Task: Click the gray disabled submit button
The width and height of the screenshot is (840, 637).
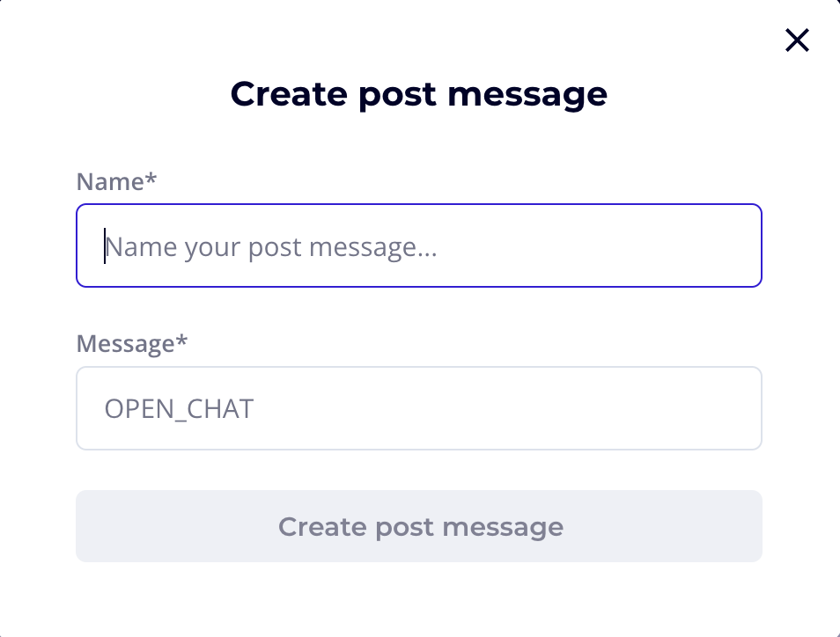Action: coord(419,526)
